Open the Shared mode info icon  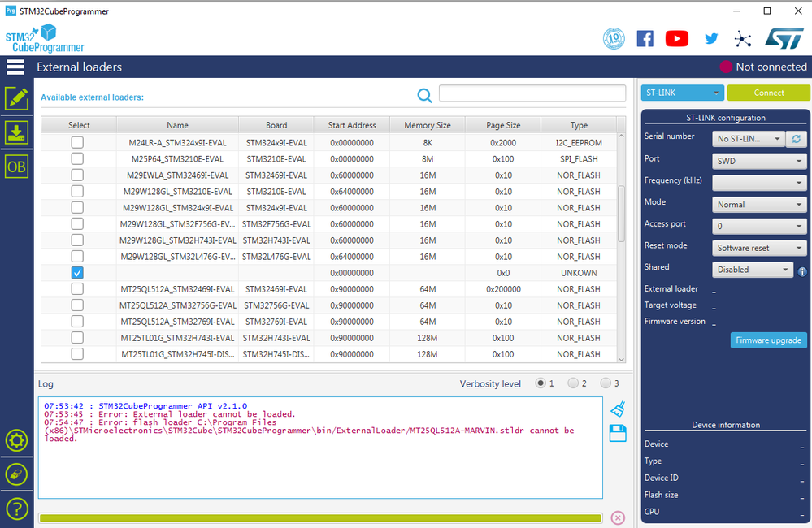[802, 271]
